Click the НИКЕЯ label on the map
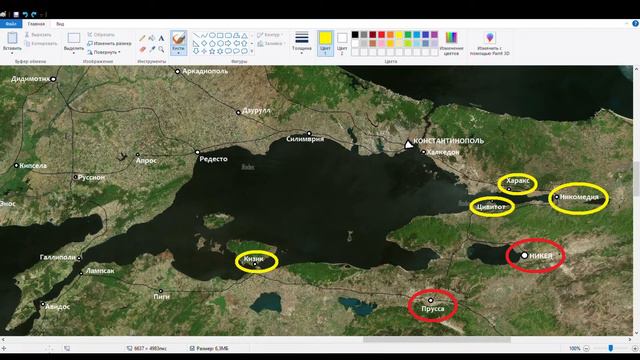 point(541,256)
